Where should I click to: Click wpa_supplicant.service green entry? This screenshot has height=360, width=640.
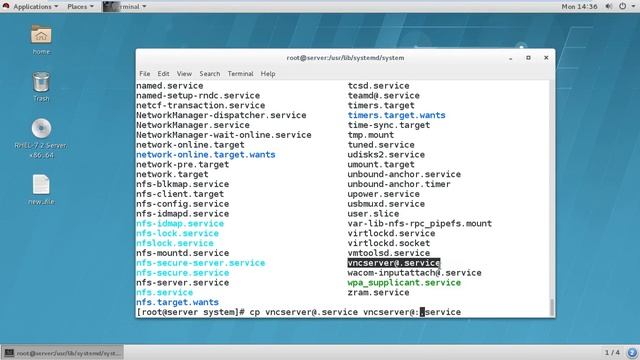coord(404,282)
